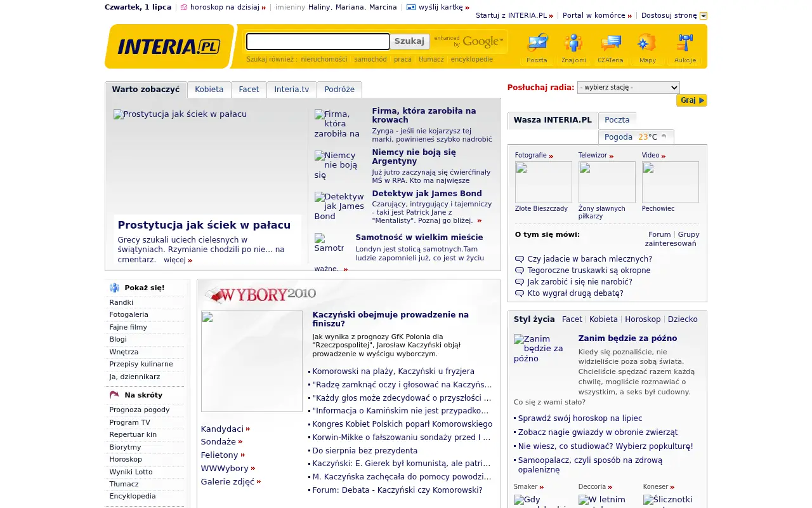Click the INTERIA.PL logo
The image size is (812, 508).
[x=169, y=47]
